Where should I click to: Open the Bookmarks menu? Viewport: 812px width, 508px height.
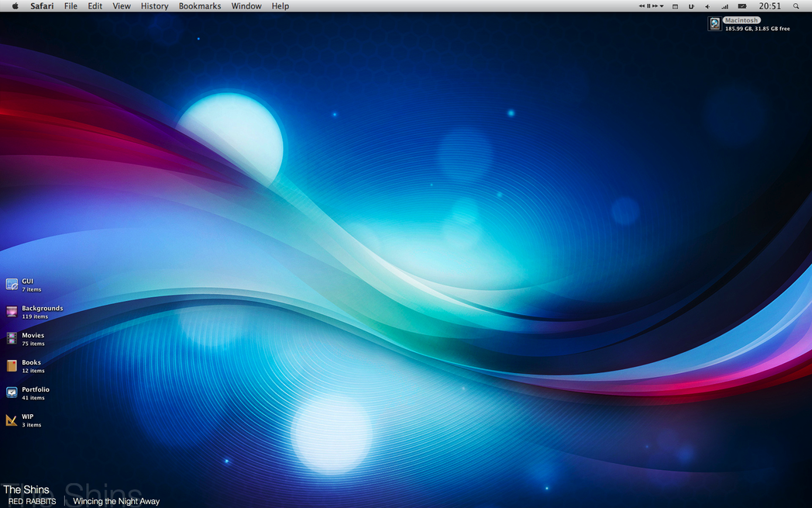[200, 6]
